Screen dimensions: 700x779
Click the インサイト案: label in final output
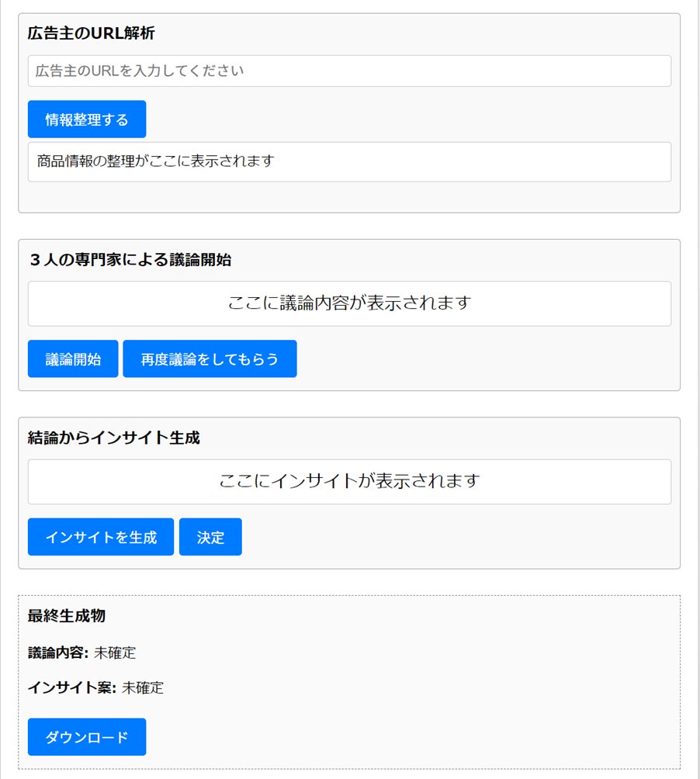[x=72, y=687]
